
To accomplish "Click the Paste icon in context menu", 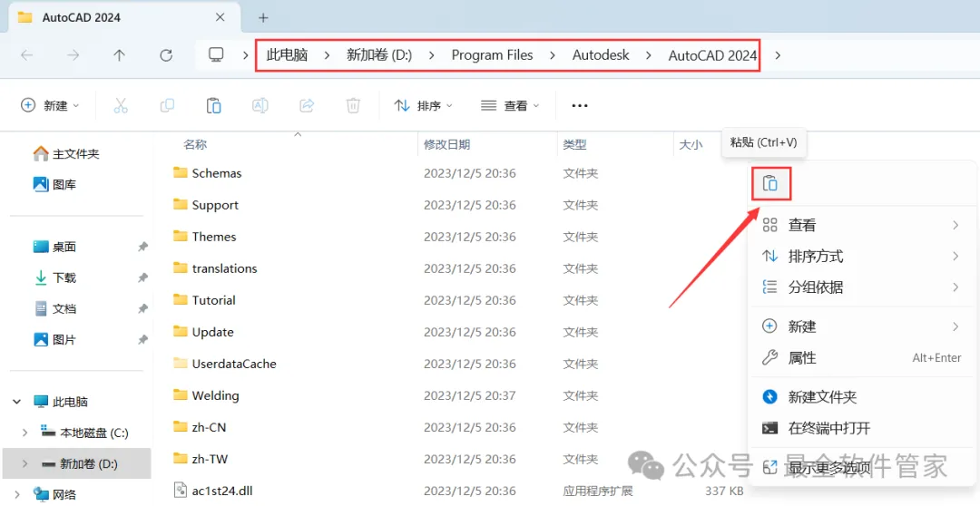I will click(770, 184).
